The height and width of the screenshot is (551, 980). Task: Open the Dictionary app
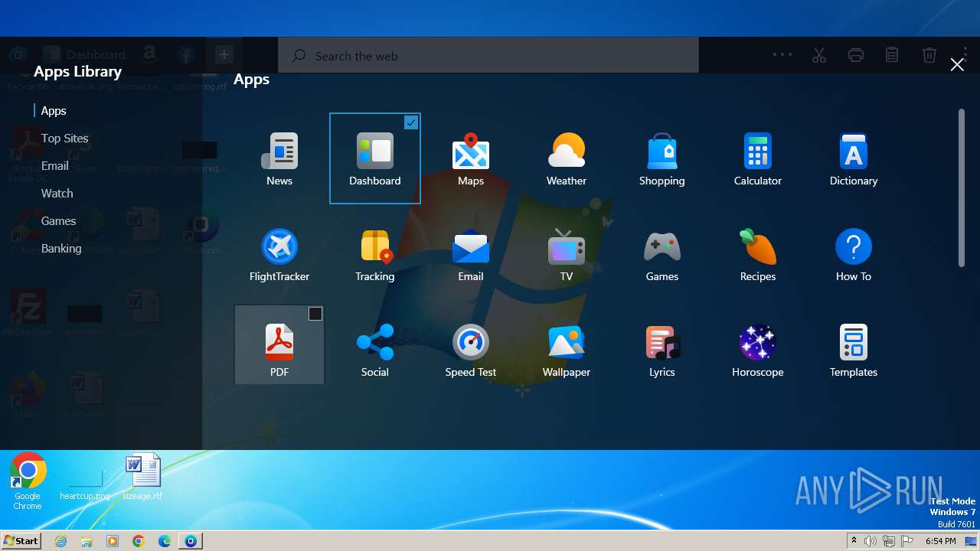(854, 158)
